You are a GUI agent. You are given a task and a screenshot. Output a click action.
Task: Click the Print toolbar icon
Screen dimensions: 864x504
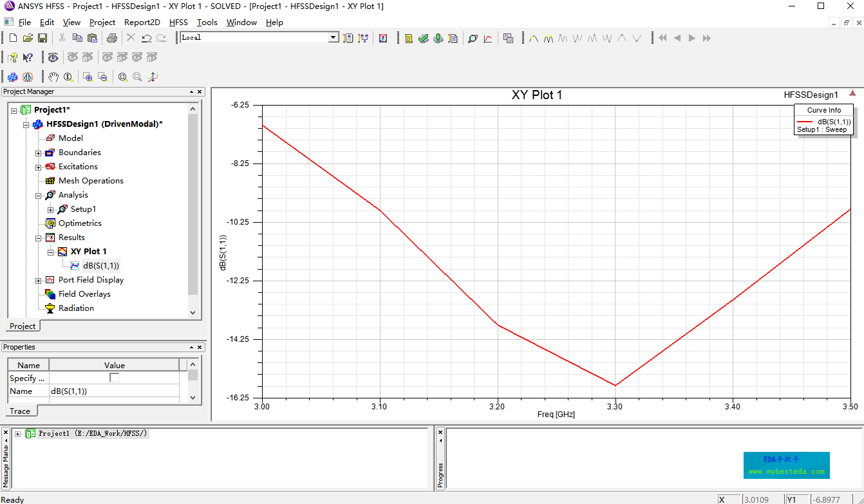coord(111,39)
